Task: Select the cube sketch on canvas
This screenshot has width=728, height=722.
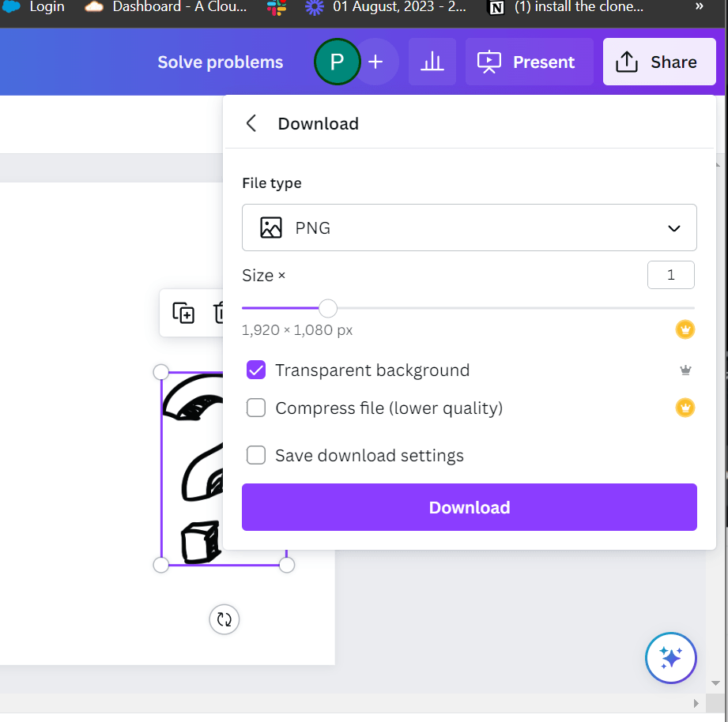Action: [x=200, y=542]
